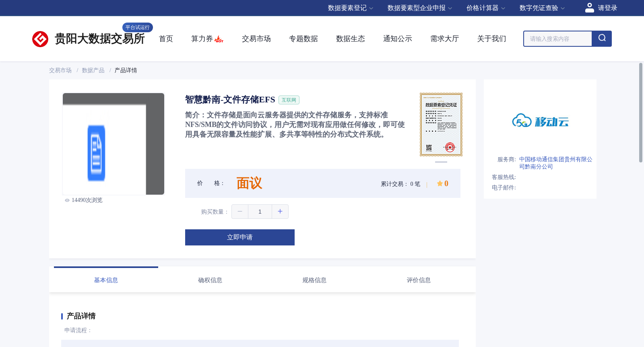Open the 价格计算器 dropdown menu
Image resolution: width=644 pixels, height=347 pixels.
tap(485, 8)
